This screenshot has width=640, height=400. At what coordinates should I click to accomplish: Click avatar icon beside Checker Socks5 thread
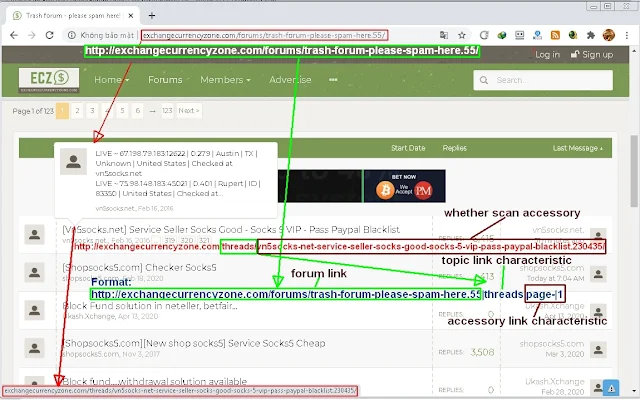35,272
